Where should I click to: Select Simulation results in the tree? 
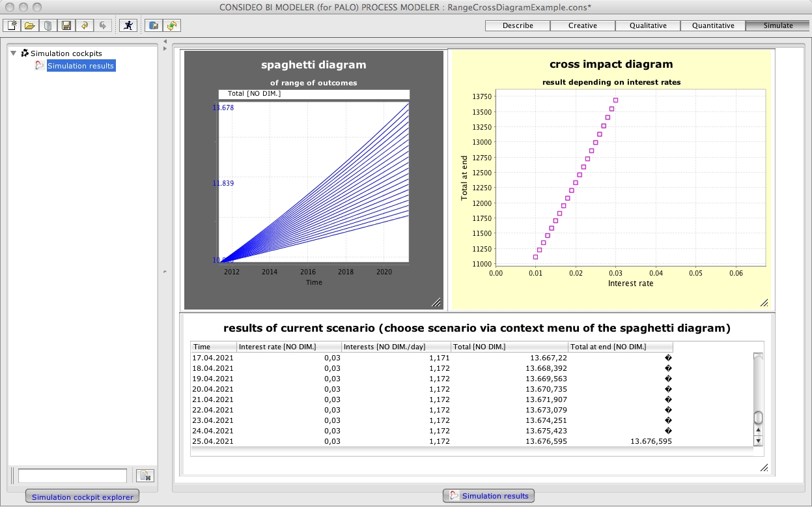pos(80,66)
